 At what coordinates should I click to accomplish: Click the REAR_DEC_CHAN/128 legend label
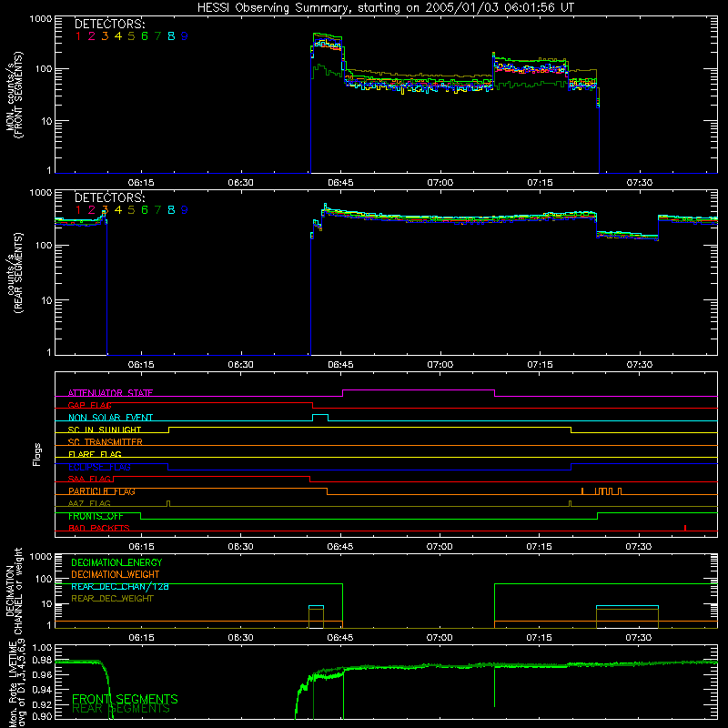click(x=120, y=586)
